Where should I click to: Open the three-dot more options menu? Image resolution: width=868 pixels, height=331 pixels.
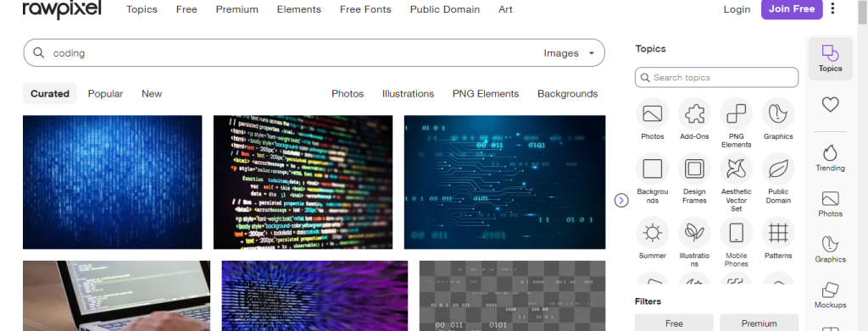(x=833, y=8)
